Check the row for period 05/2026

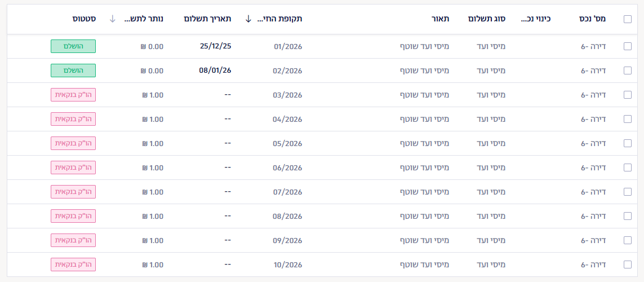pos(628,143)
